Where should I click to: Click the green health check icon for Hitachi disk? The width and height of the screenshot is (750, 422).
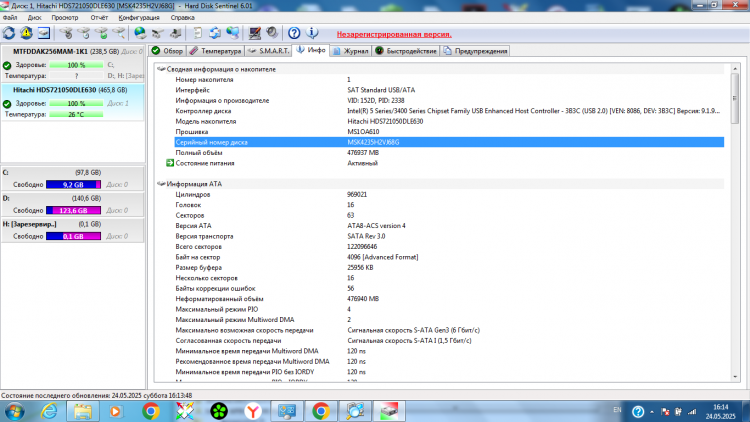[7, 104]
